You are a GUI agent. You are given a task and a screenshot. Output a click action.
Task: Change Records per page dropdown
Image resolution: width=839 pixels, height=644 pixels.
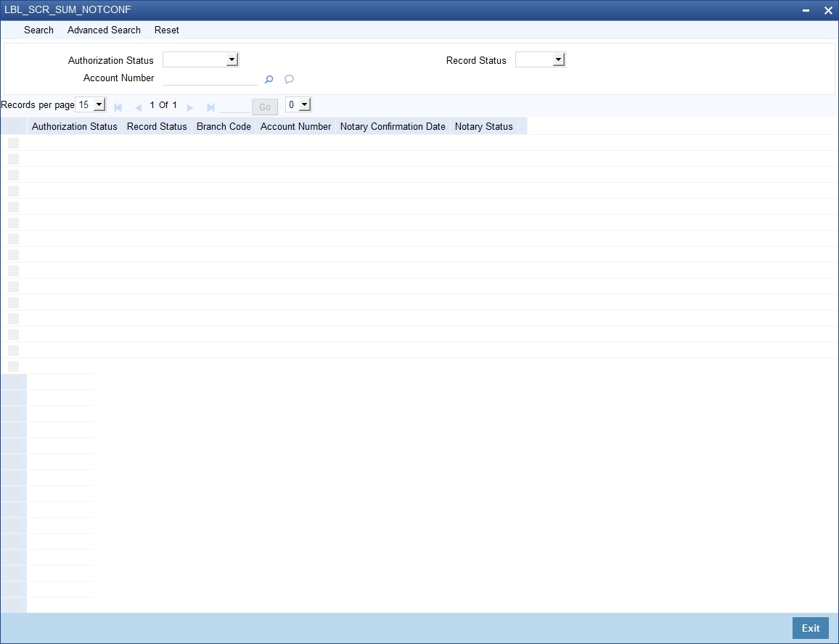[91, 104]
